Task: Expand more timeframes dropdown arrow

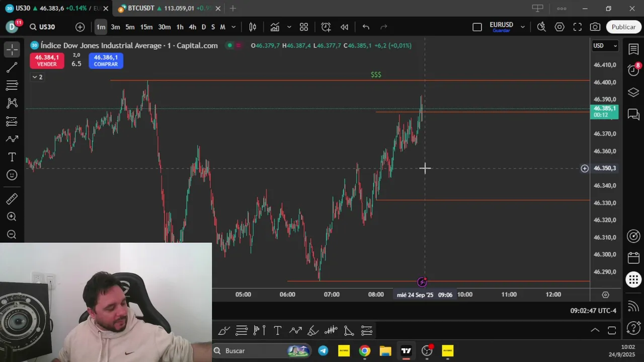Action: point(233,27)
